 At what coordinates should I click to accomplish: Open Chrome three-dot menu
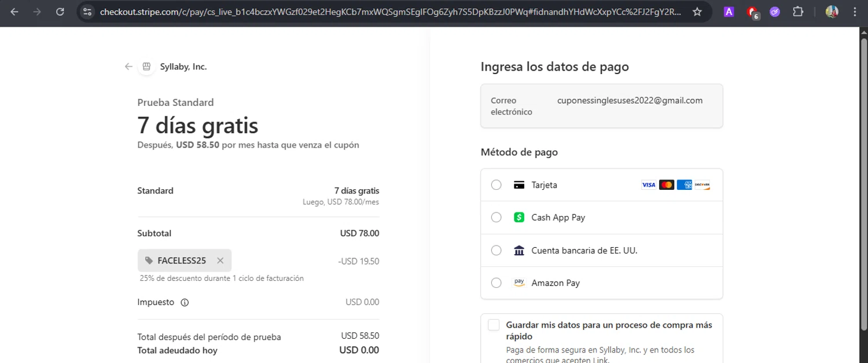point(855,12)
